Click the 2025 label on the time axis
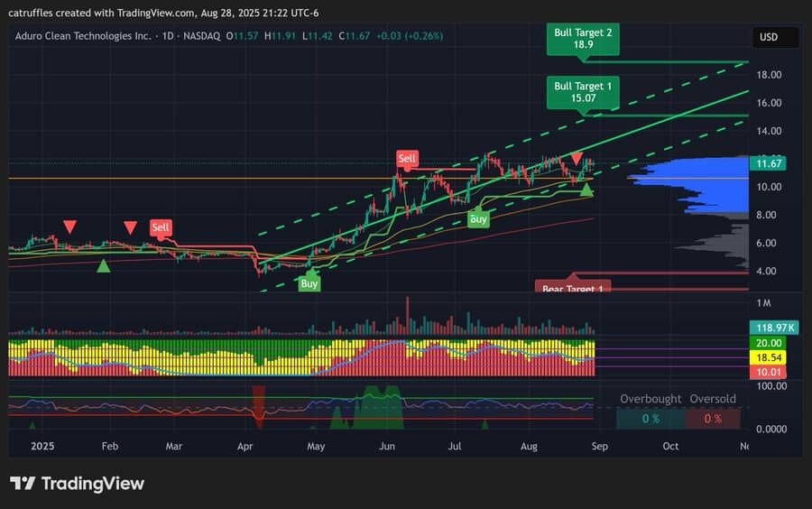The height and width of the screenshot is (509, 812). pos(42,447)
